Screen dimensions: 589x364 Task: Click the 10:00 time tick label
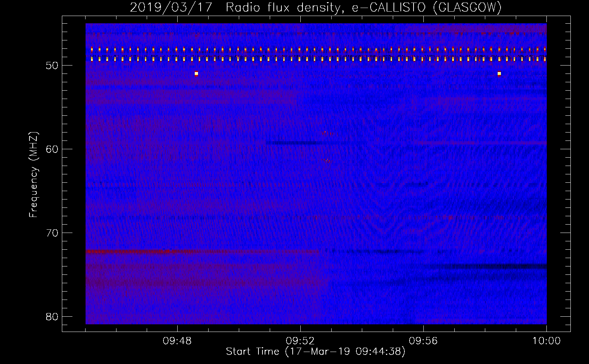click(x=546, y=341)
